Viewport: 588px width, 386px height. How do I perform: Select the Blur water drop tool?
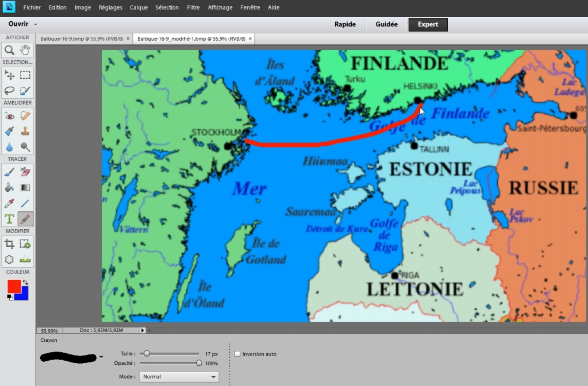[x=9, y=147]
